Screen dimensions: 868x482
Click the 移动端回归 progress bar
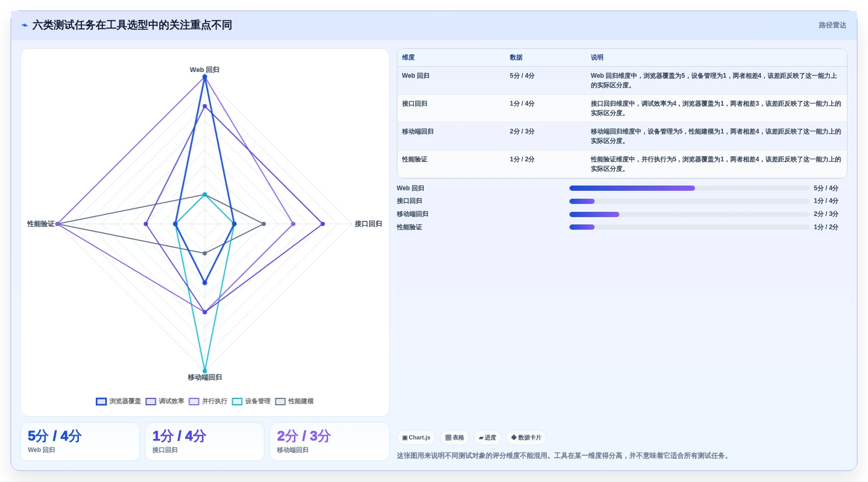689,214
